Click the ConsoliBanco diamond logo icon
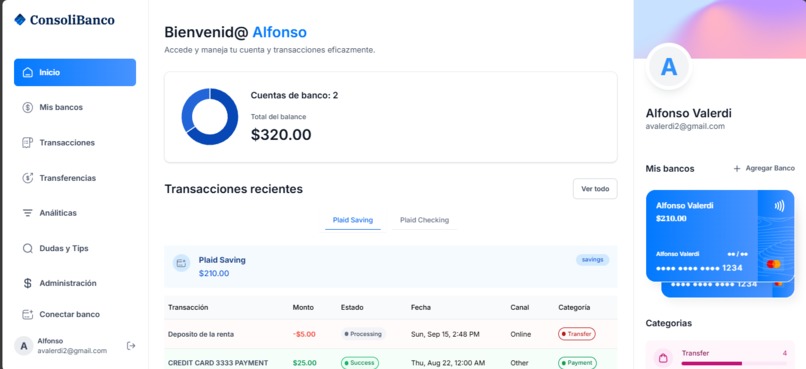Screen dimensions: 806x369 (x=20, y=20)
